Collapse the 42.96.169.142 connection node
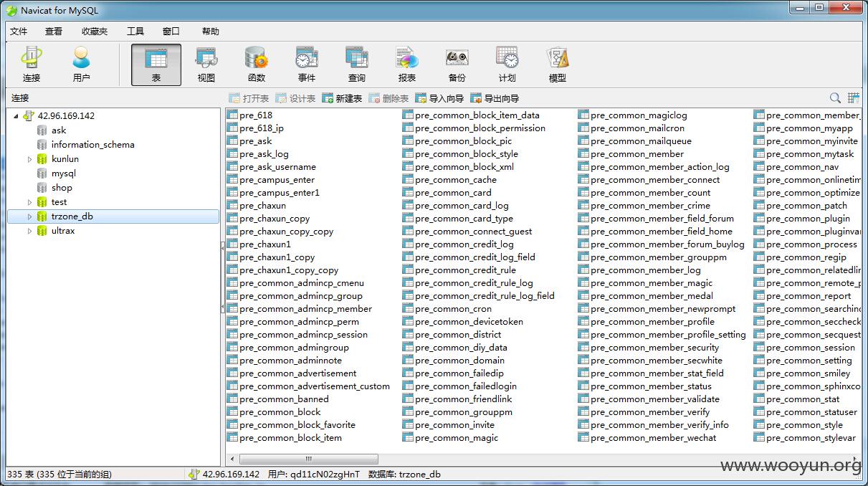The width and height of the screenshot is (868, 486). coord(16,115)
